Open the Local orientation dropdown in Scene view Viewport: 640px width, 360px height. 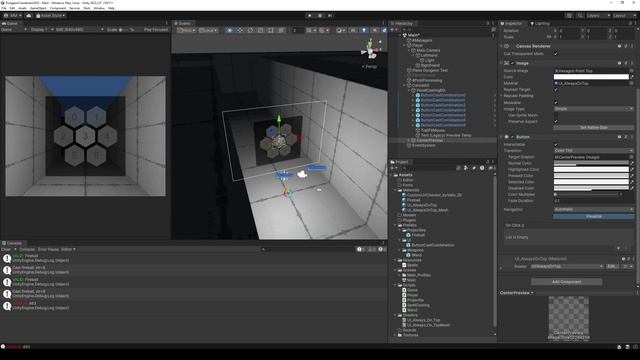pyautogui.click(x=208, y=30)
